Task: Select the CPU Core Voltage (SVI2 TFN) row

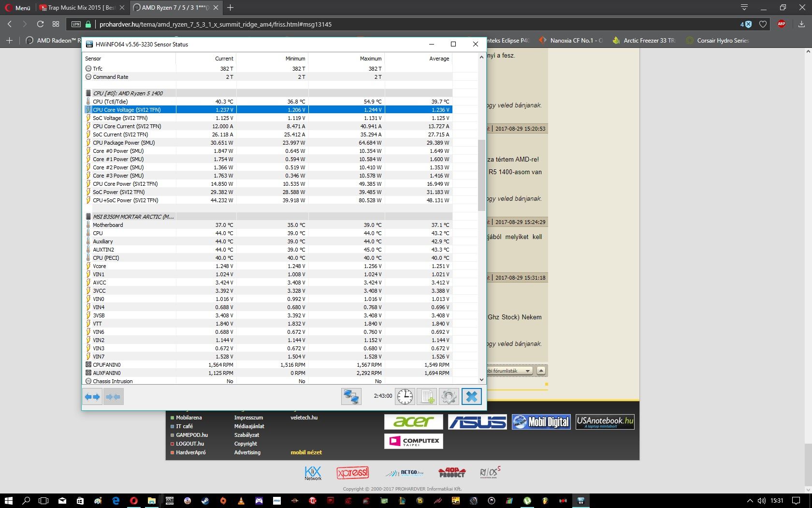Action: (268, 110)
